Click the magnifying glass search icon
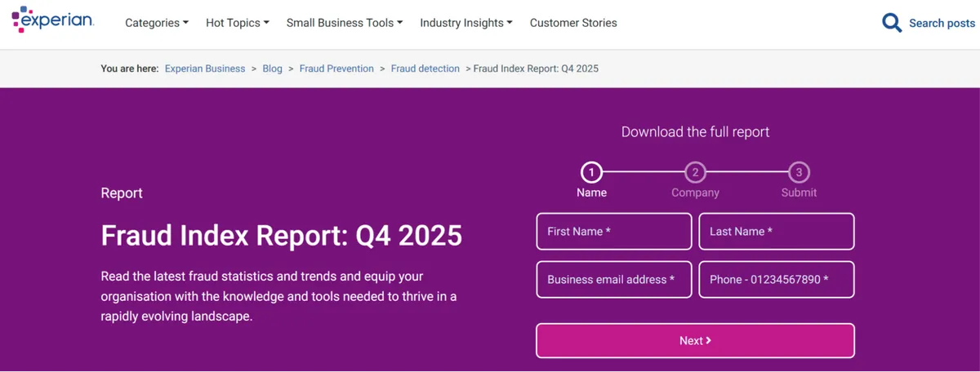The width and height of the screenshot is (980, 372). [x=892, y=23]
